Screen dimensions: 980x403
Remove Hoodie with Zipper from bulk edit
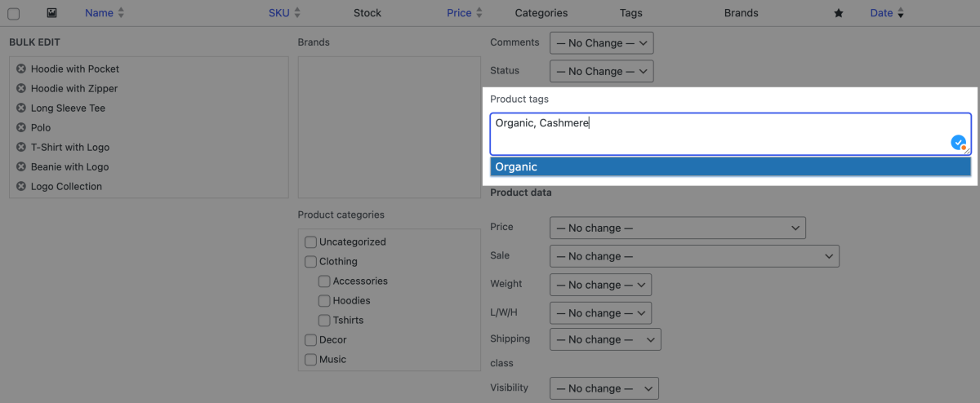click(21, 89)
